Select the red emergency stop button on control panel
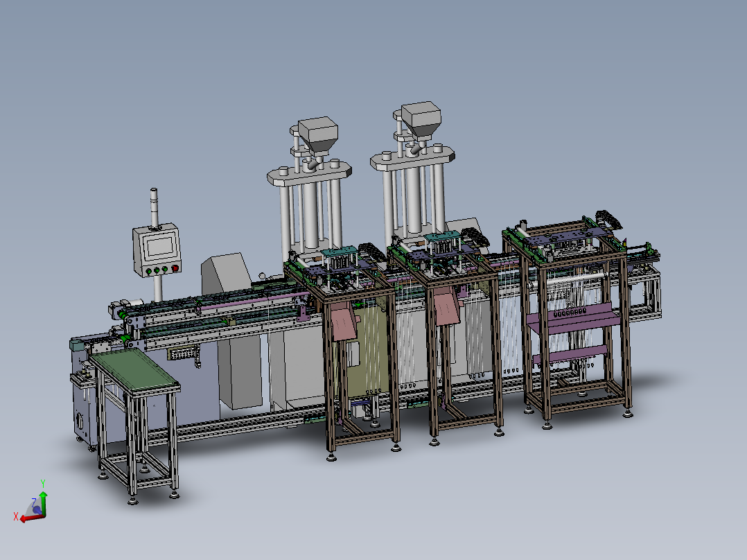The image size is (747, 560). click(x=175, y=268)
